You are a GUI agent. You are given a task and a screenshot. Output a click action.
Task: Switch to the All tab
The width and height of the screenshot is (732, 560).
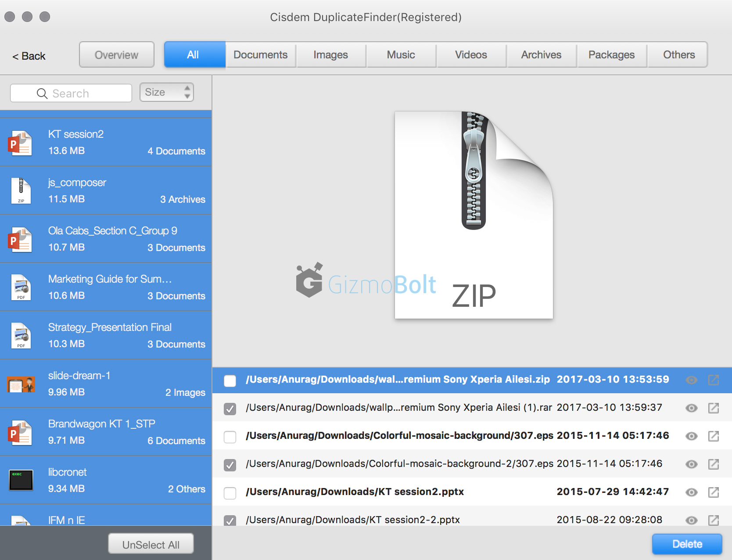[x=195, y=54]
